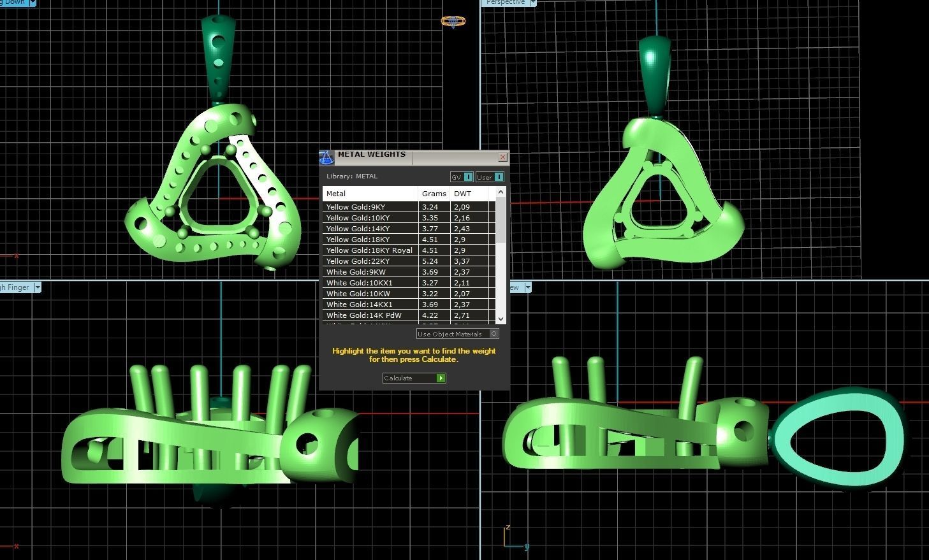The width and height of the screenshot is (929, 560).
Task: Click the Library: METAL label
Action: pyautogui.click(x=352, y=176)
